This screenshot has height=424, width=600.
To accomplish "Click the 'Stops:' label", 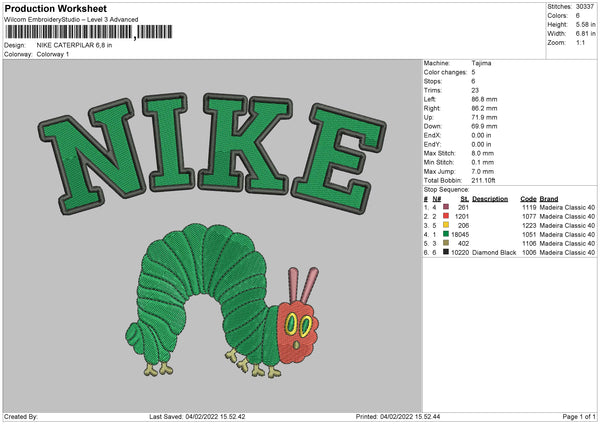I will (x=433, y=81).
